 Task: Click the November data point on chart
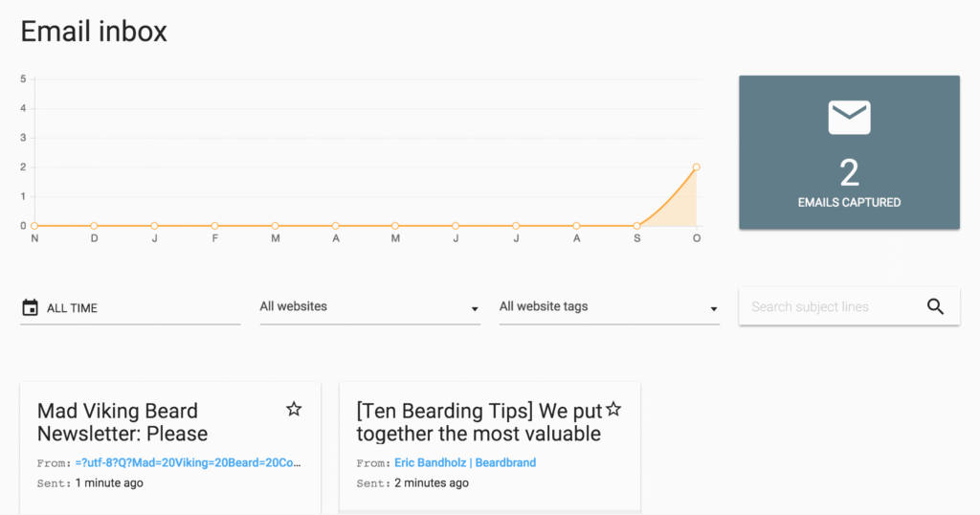(34, 226)
